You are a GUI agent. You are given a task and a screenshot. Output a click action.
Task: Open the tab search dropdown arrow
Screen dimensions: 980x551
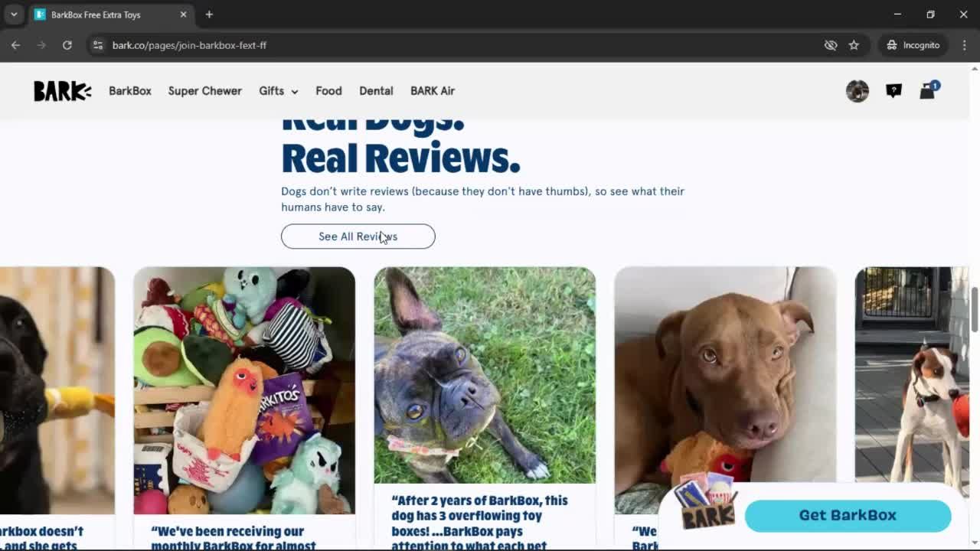pyautogui.click(x=14, y=15)
